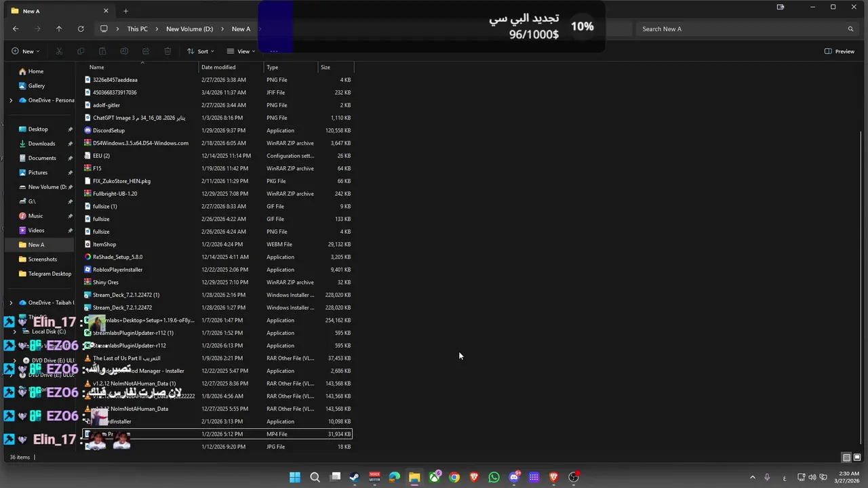The width and height of the screenshot is (868, 488).
Task: Go to This PC in the breadcrumb
Action: click(x=137, y=29)
